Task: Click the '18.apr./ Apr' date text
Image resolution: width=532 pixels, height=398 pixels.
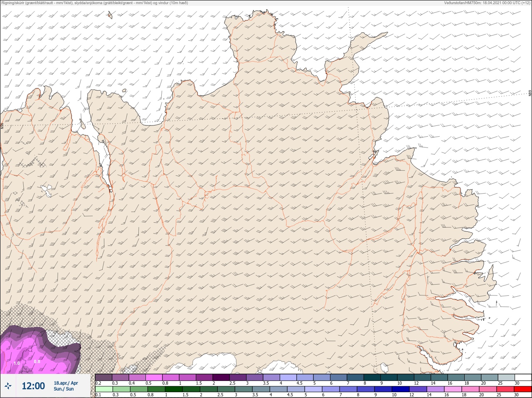Action: pos(66,383)
